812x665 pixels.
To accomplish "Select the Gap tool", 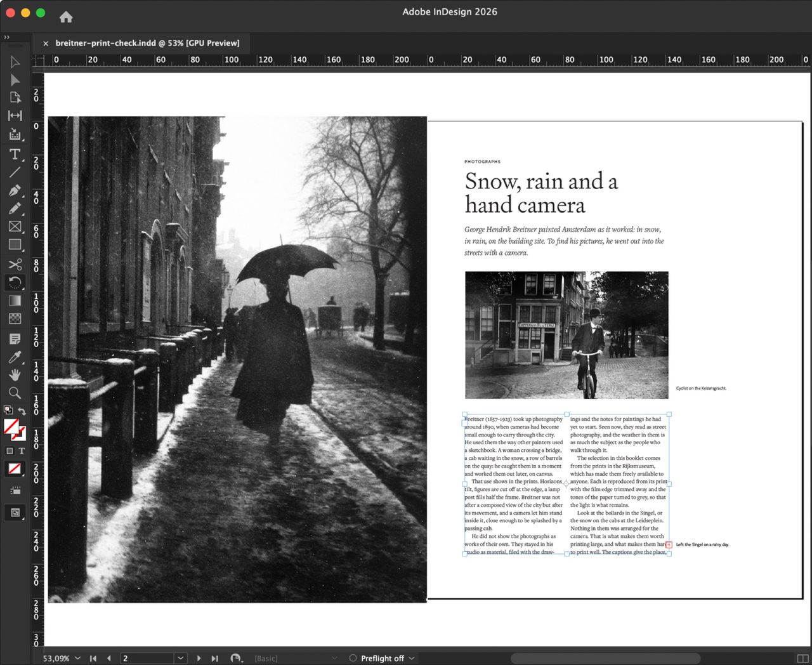I will [x=15, y=115].
